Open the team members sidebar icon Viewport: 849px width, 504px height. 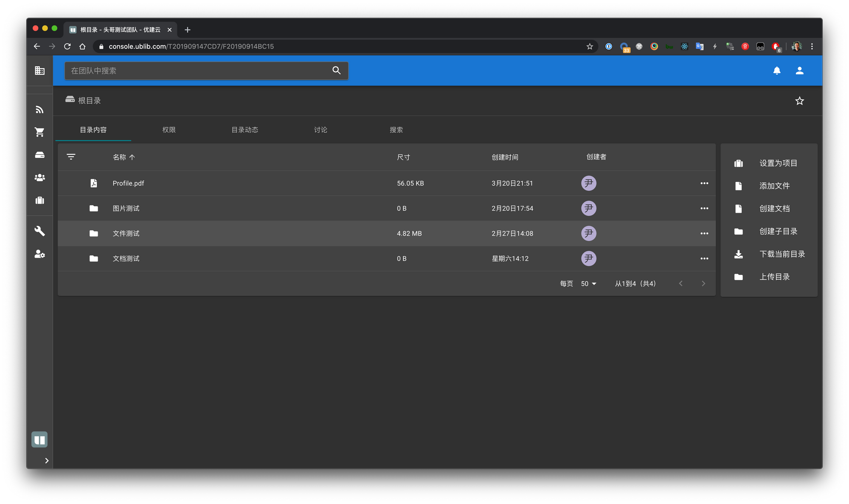(39, 177)
